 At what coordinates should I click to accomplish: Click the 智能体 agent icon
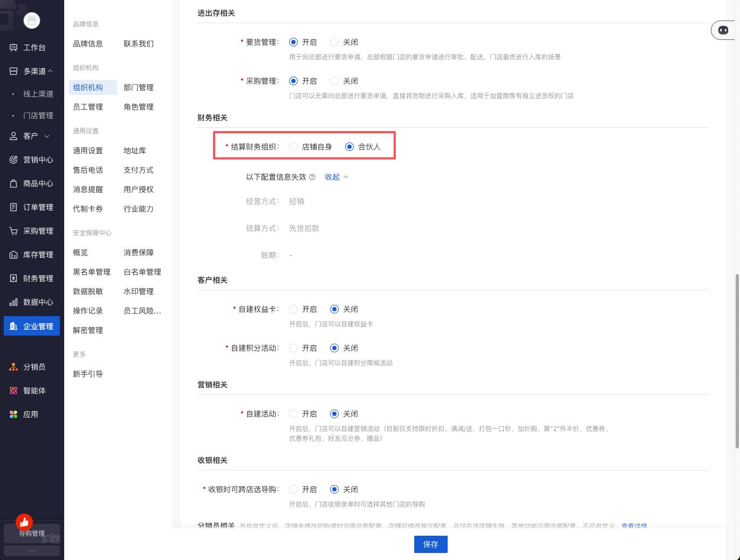coord(13,391)
